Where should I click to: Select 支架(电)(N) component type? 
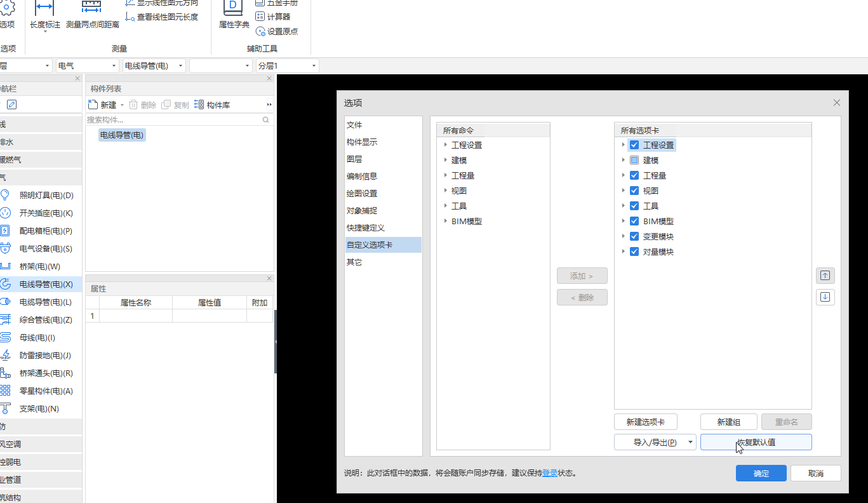pyautogui.click(x=41, y=409)
